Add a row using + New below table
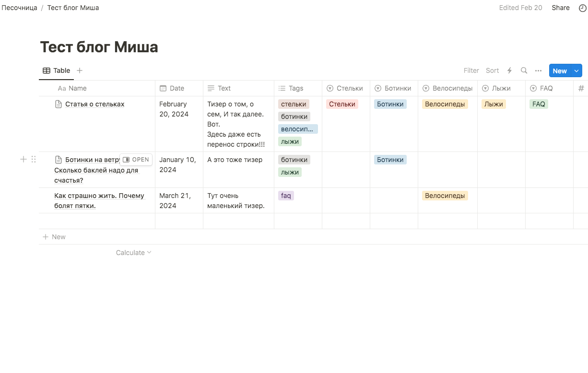The image size is (588, 373). tap(54, 237)
